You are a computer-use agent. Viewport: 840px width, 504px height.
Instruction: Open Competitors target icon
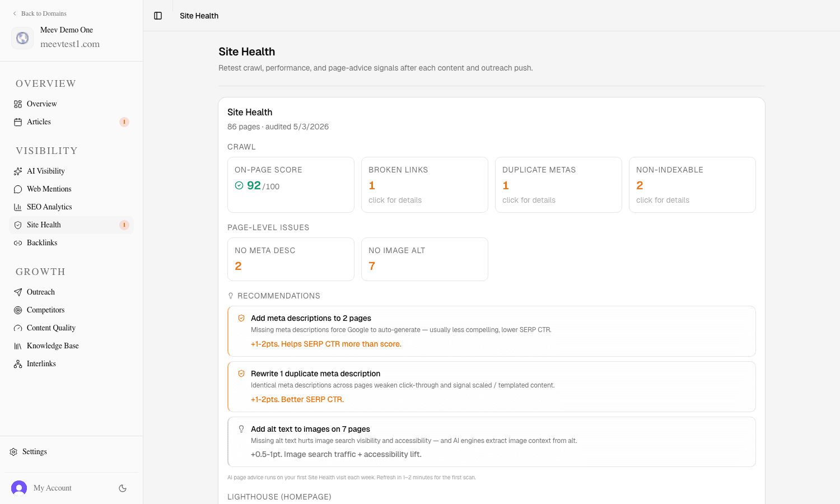coord(18,310)
